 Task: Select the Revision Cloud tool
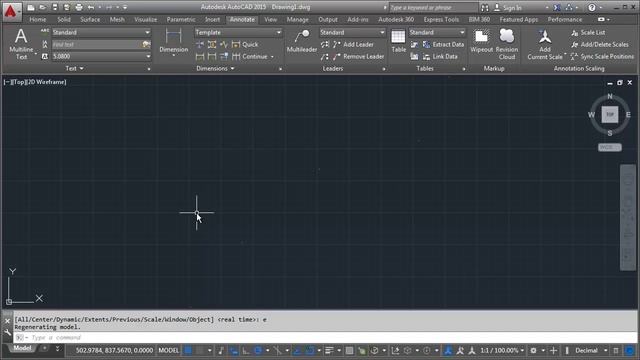pyautogui.click(x=507, y=44)
